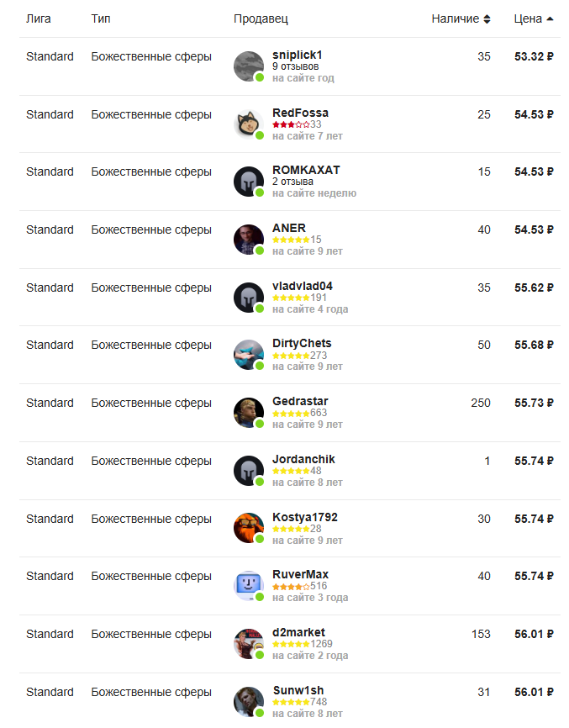This screenshot has width=569, height=728.
Task: Open vladvlad04 seller offer
Action: [x=290, y=297]
